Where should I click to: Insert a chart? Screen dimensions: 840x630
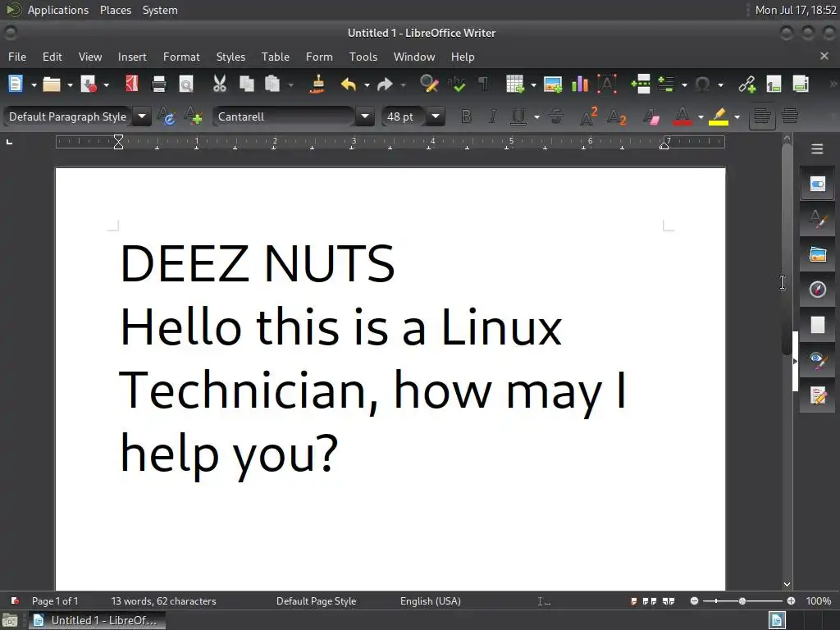tap(580, 84)
